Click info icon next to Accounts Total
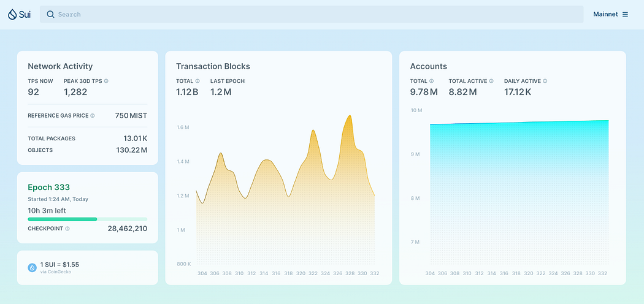The width and height of the screenshot is (644, 304). coord(432,82)
